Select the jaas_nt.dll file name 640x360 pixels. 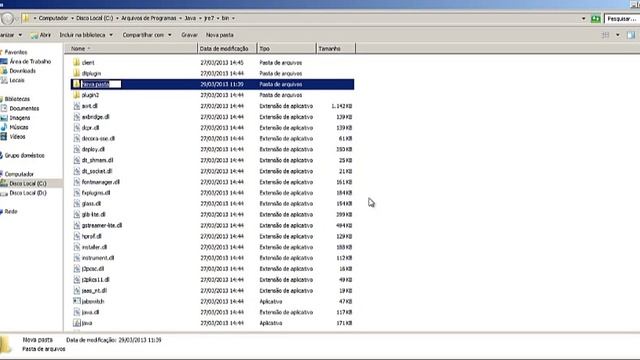point(94,291)
